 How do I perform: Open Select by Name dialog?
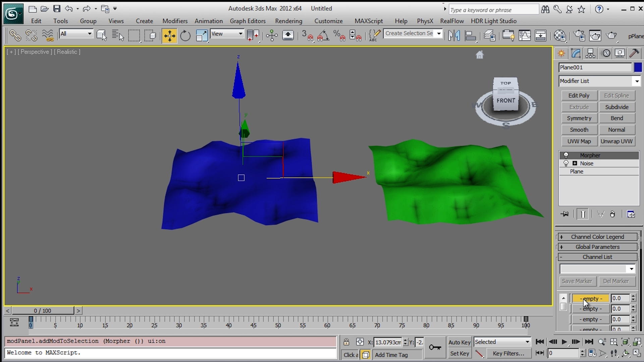click(118, 36)
